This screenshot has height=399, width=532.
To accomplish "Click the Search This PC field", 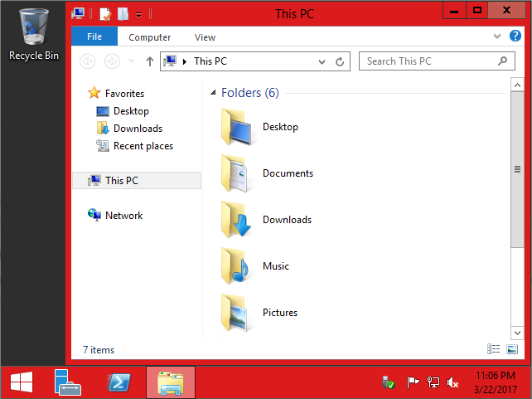I will click(x=437, y=61).
